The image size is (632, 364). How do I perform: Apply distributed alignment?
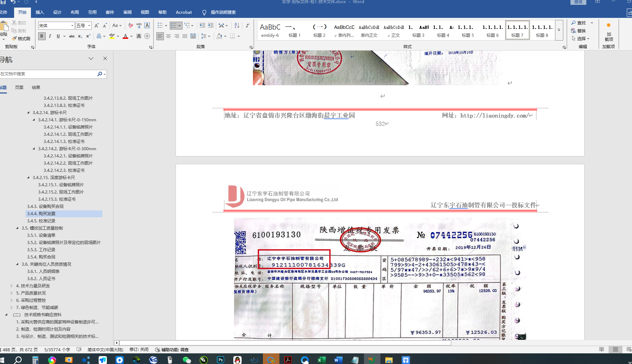193,36
